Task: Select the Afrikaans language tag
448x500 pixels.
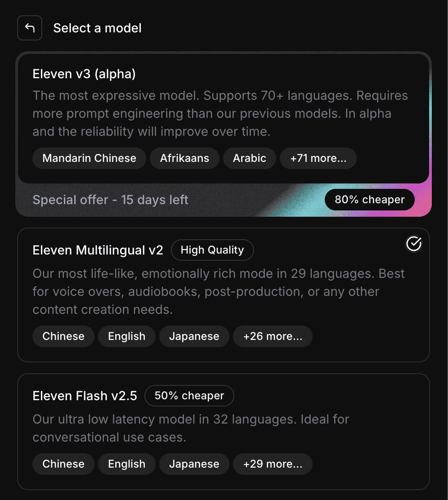Action: (x=184, y=158)
